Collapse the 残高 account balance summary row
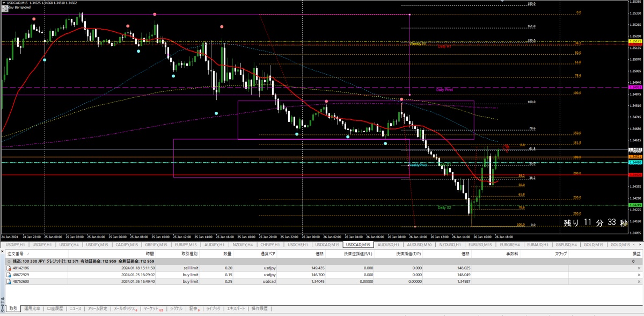644x316 pixels. coord(10,261)
